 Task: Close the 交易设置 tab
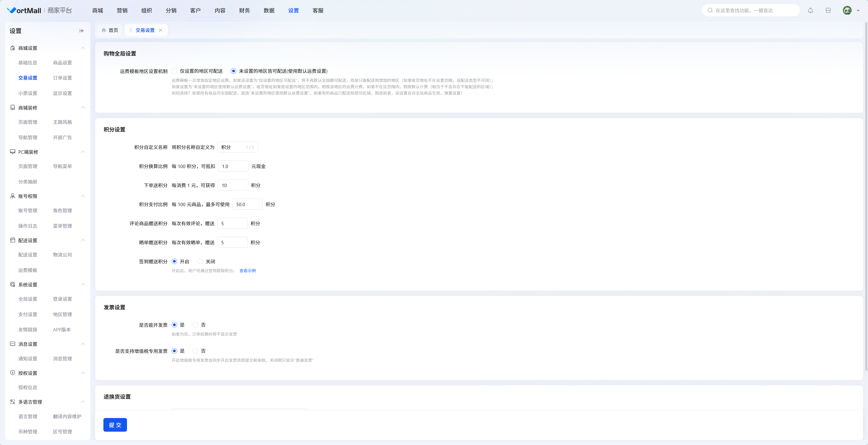click(160, 30)
